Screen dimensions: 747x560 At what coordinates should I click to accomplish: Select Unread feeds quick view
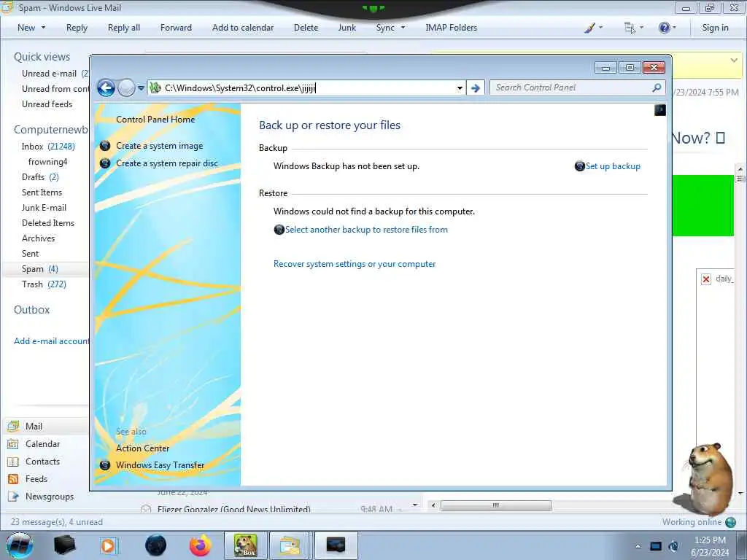(x=47, y=104)
